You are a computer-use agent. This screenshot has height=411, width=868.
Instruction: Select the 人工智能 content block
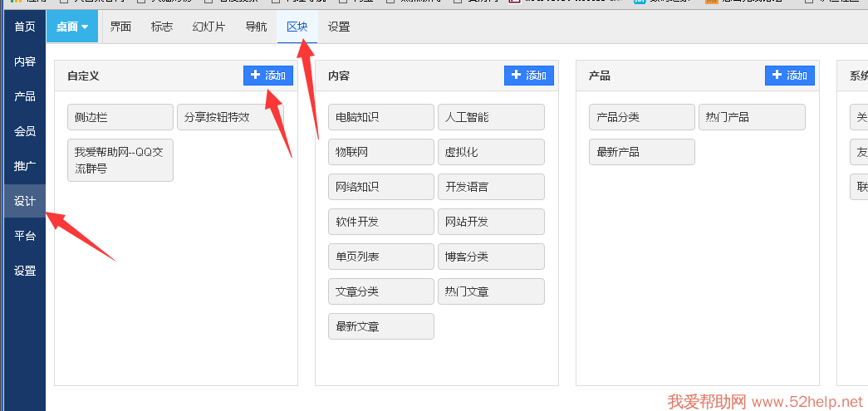(491, 117)
